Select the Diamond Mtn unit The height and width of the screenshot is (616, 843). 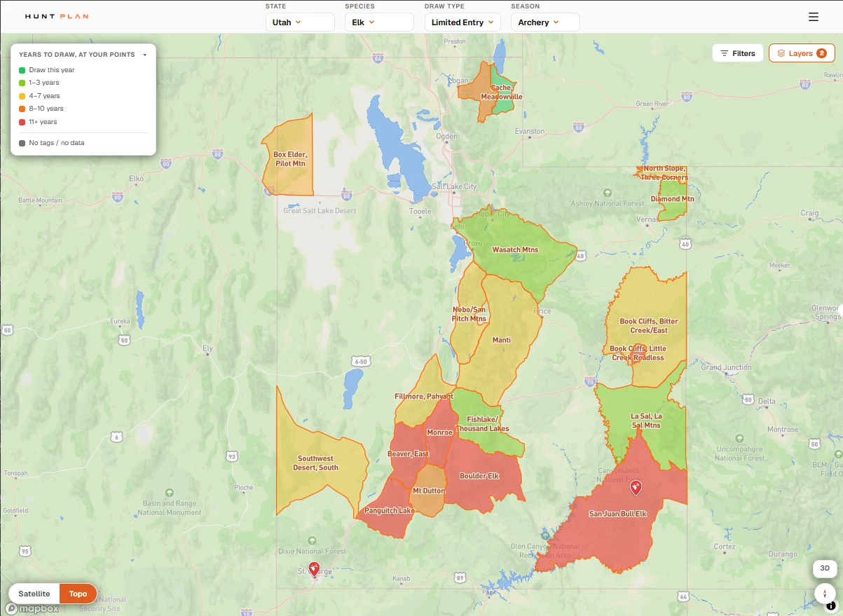(672, 198)
